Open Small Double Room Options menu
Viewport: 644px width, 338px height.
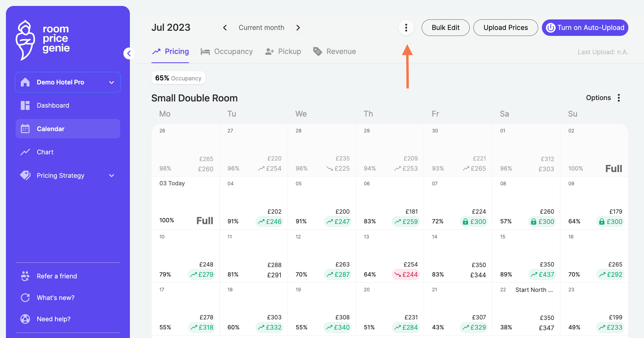pos(604,98)
